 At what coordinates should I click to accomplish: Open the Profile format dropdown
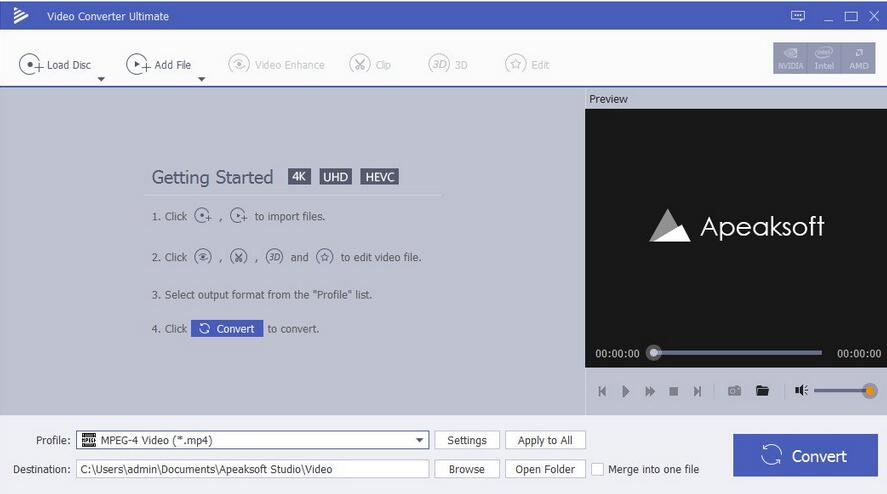[x=419, y=440]
